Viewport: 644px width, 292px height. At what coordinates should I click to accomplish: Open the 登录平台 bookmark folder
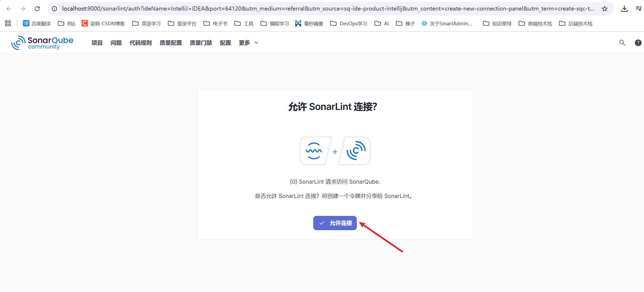pyautogui.click(x=182, y=24)
